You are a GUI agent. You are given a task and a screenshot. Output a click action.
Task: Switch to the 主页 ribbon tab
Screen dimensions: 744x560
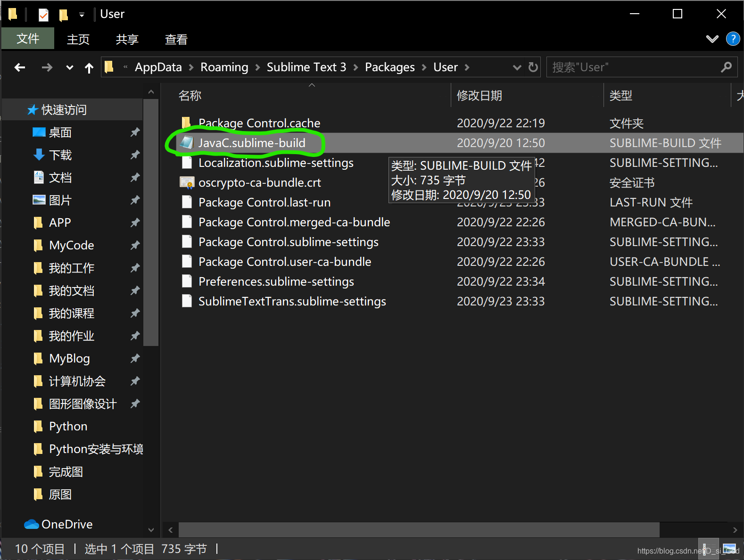[78, 39]
